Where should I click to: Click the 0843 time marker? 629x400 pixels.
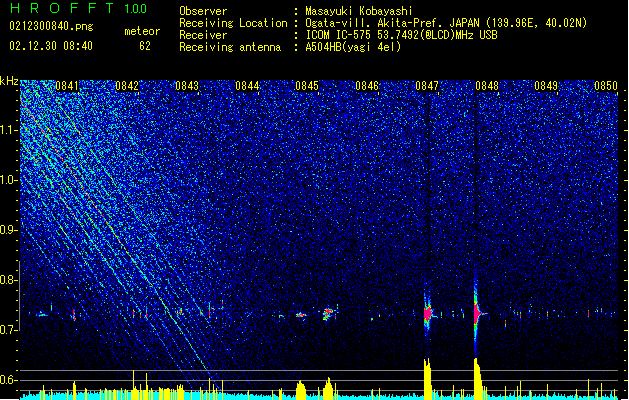[x=187, y=86]
